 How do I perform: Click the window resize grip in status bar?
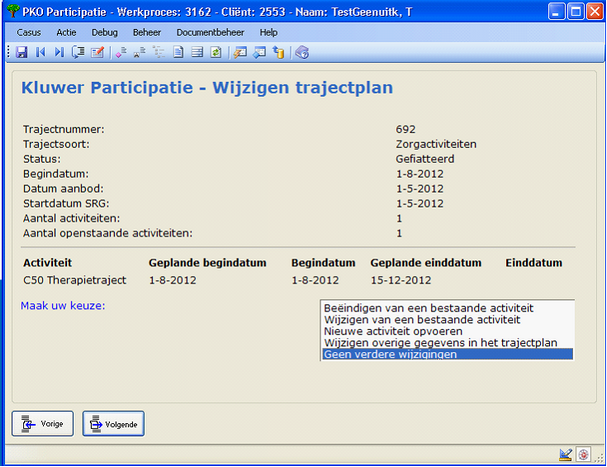click(x=599, y=457)
